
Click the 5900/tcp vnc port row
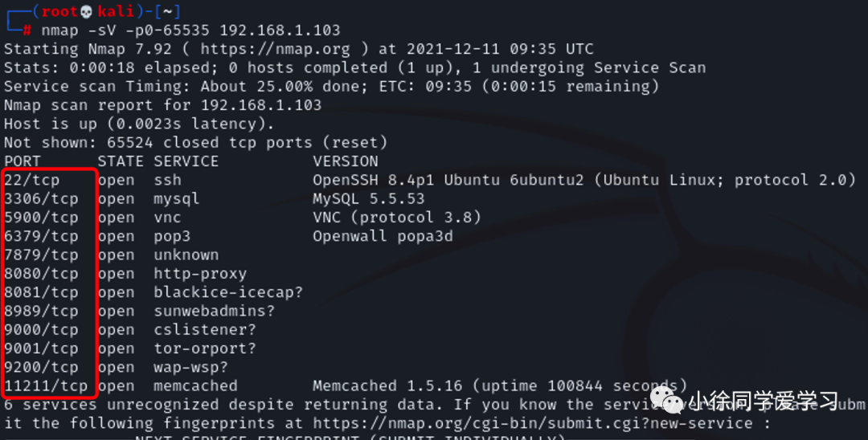coord(42,218)
